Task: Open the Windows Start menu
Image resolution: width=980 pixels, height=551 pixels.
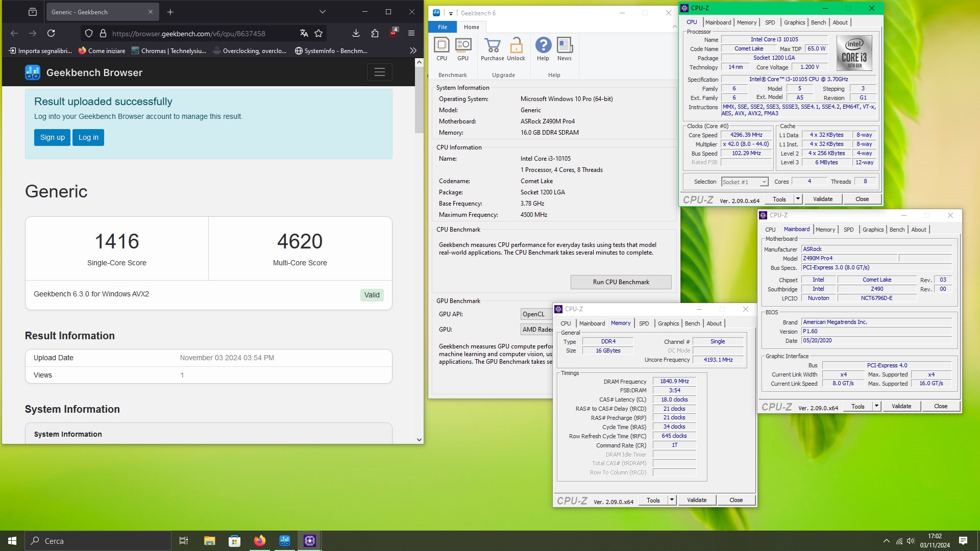Action: pos(12,541)
